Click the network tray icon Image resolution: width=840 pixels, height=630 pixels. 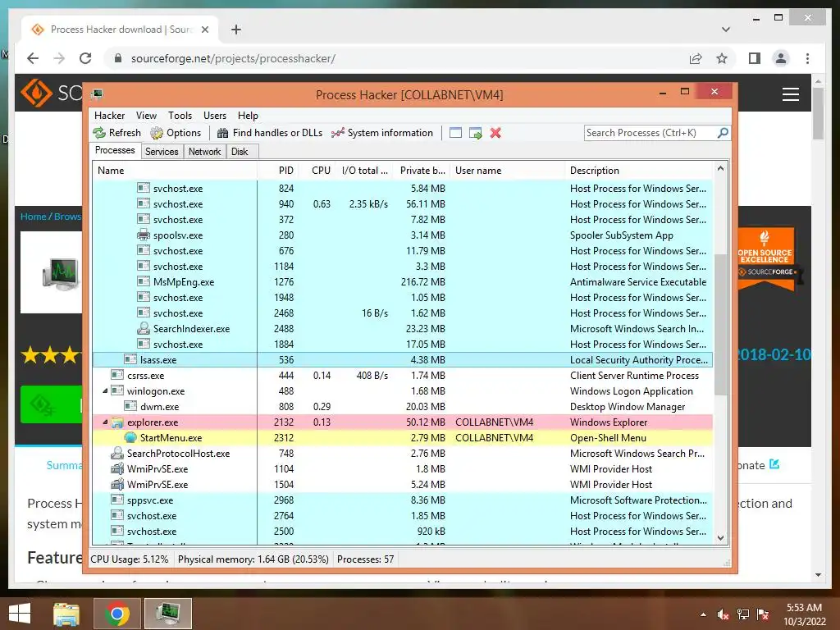tap(743, 614)
